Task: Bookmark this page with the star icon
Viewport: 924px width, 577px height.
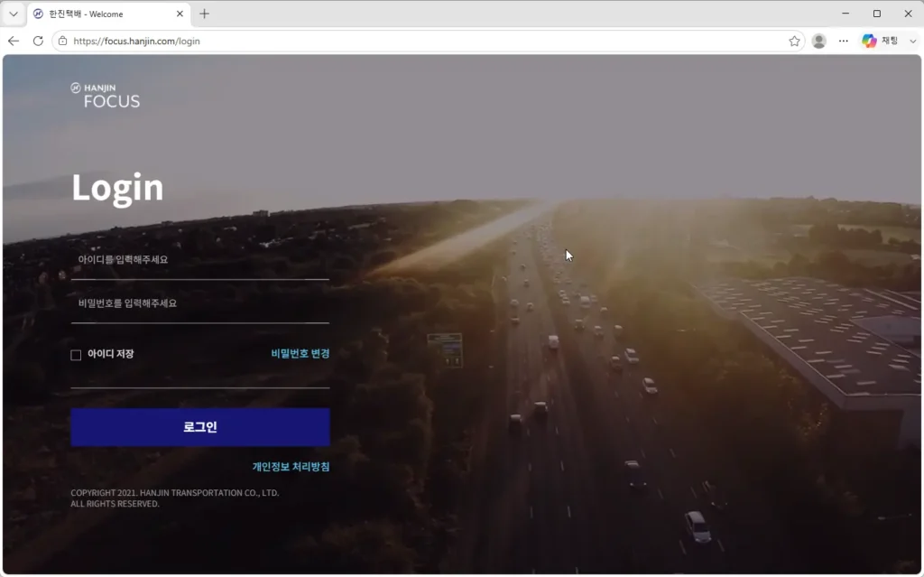Action: (794, 41)
